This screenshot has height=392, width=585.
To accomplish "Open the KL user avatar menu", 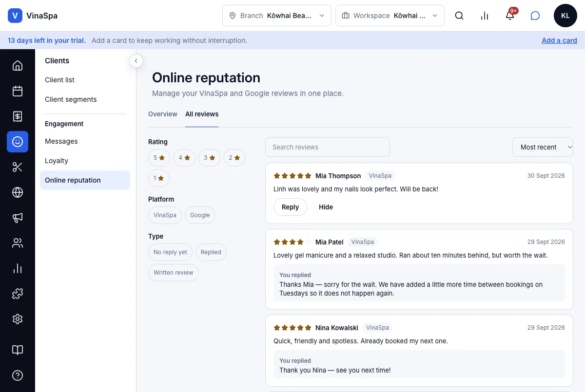I will (565, 16).
